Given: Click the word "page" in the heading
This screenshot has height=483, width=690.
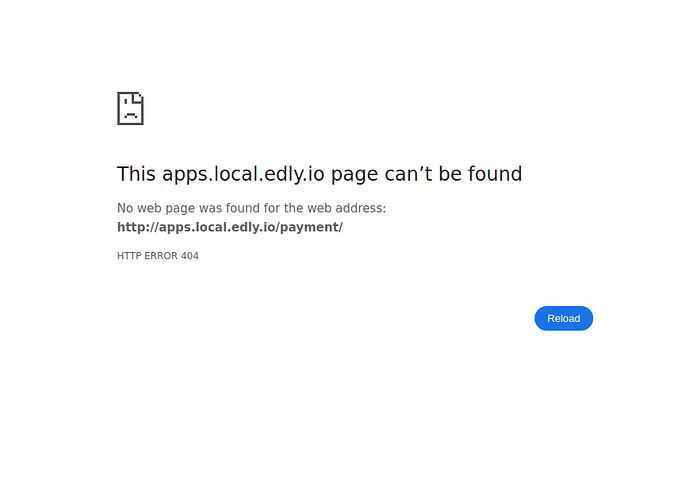Looking at the screenshot, I should (354, 176).
